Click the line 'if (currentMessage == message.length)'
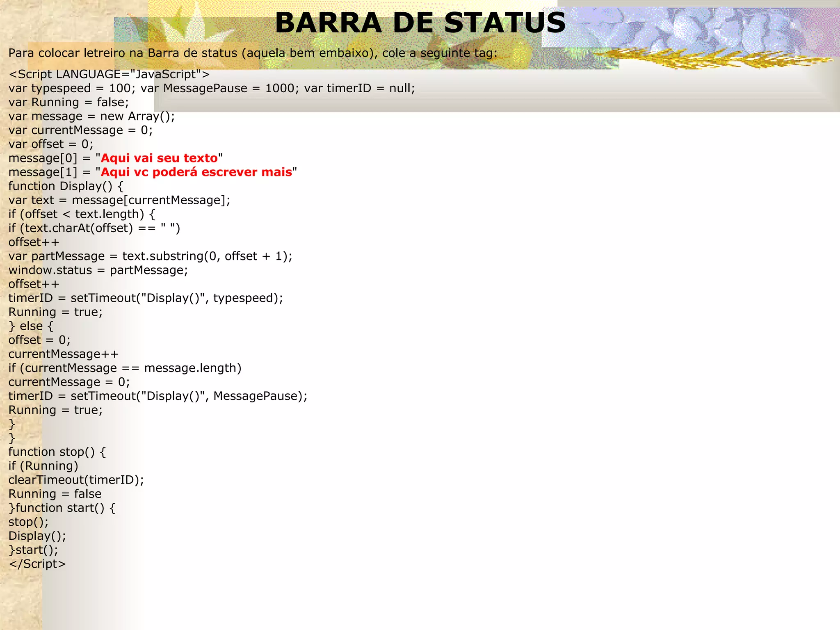The image size is (840, 630). click(x=125, y=368)
